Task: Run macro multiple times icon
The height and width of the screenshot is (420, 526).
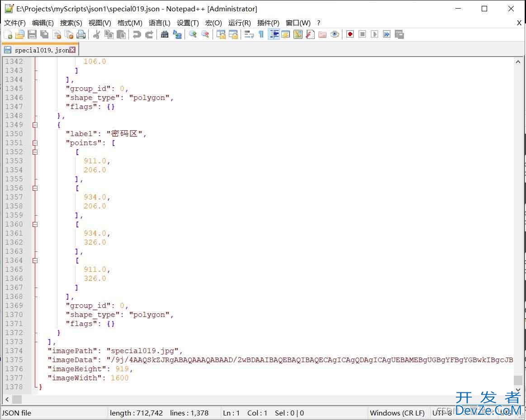Action: 387,34
